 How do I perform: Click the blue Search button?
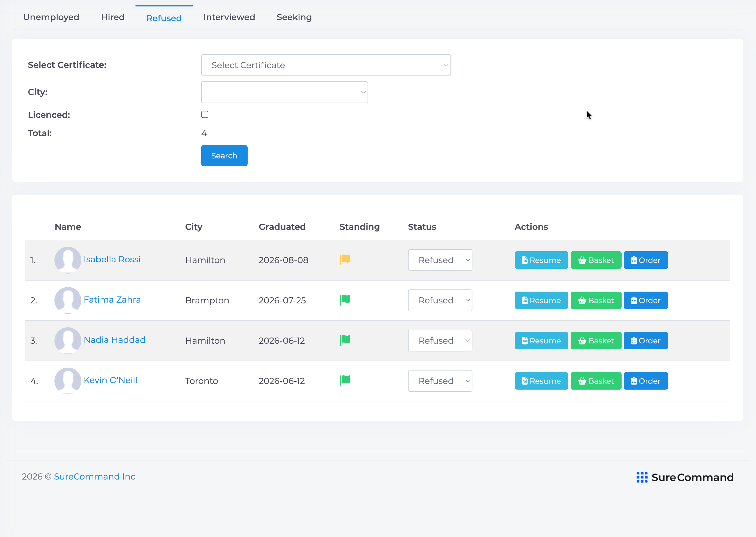[224, 156]
